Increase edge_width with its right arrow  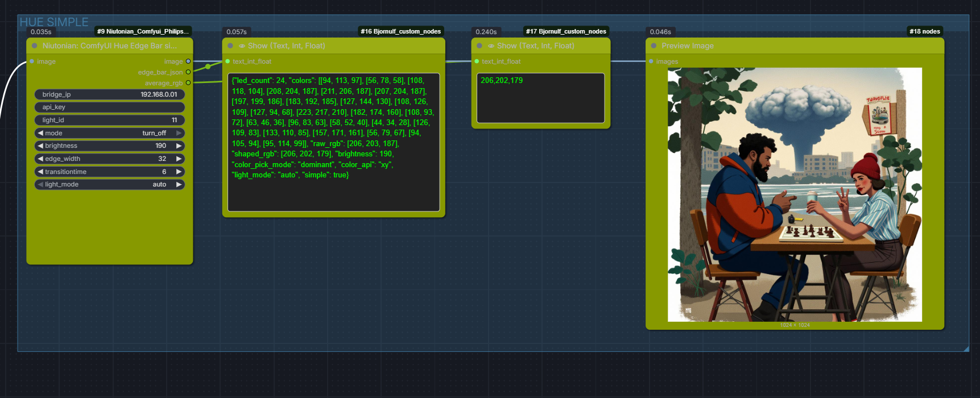click(179, 159)
